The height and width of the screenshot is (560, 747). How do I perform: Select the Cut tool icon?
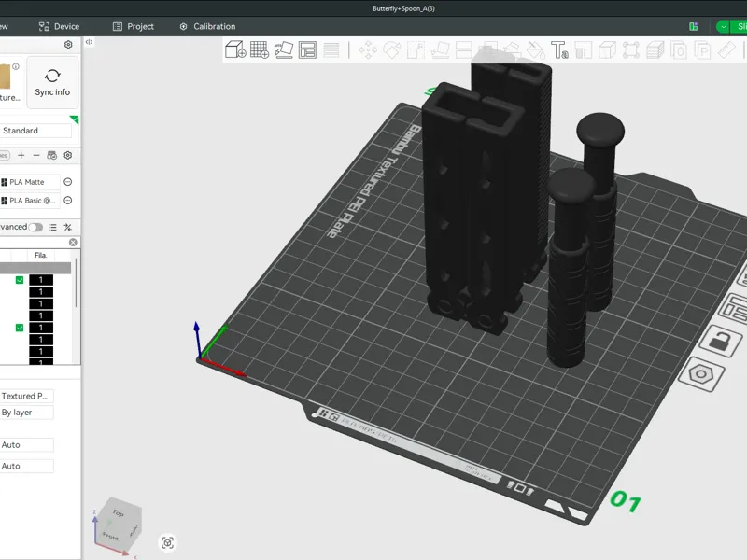[464, 50]
